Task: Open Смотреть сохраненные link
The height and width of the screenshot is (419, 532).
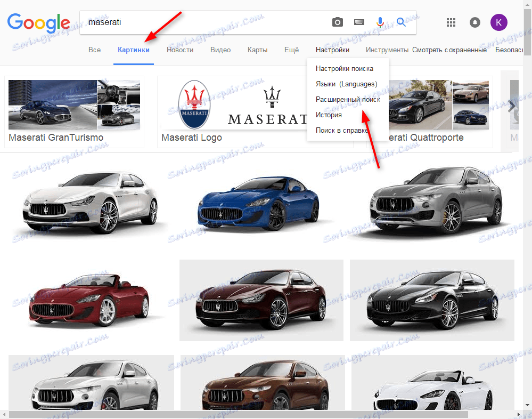Action: (x=449, y=50)
